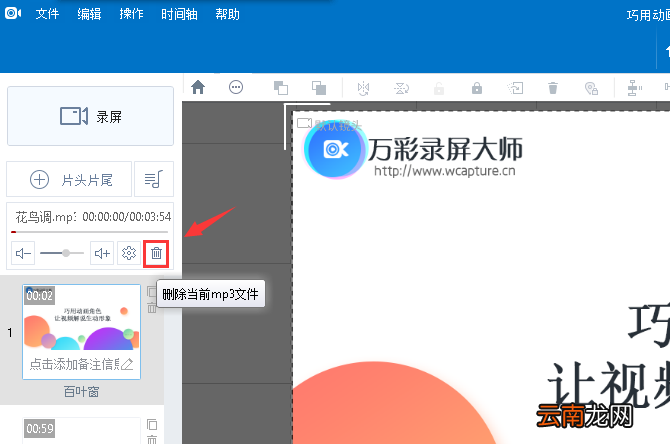Open the background music playlist icon

(x=154, y=179)
